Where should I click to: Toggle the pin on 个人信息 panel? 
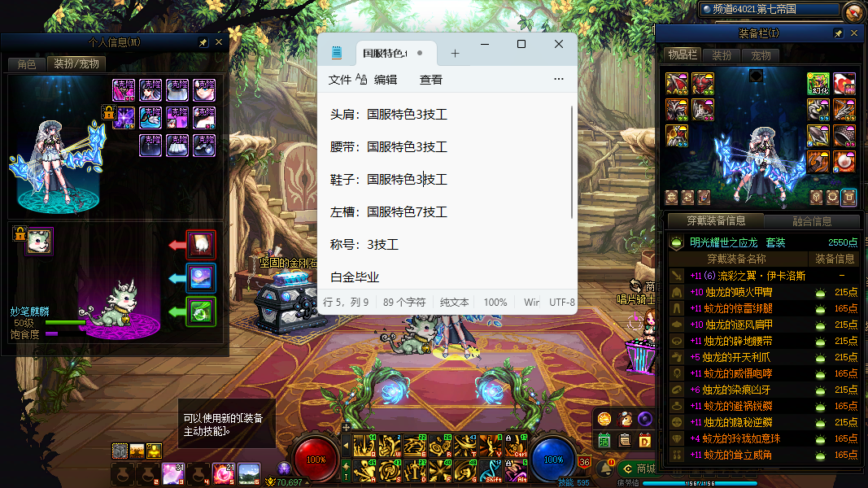click(x=203, y=42)
